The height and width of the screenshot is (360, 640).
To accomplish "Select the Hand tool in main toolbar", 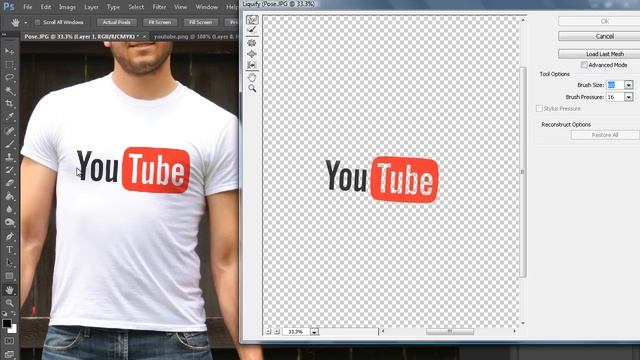I will coord(9,290).
